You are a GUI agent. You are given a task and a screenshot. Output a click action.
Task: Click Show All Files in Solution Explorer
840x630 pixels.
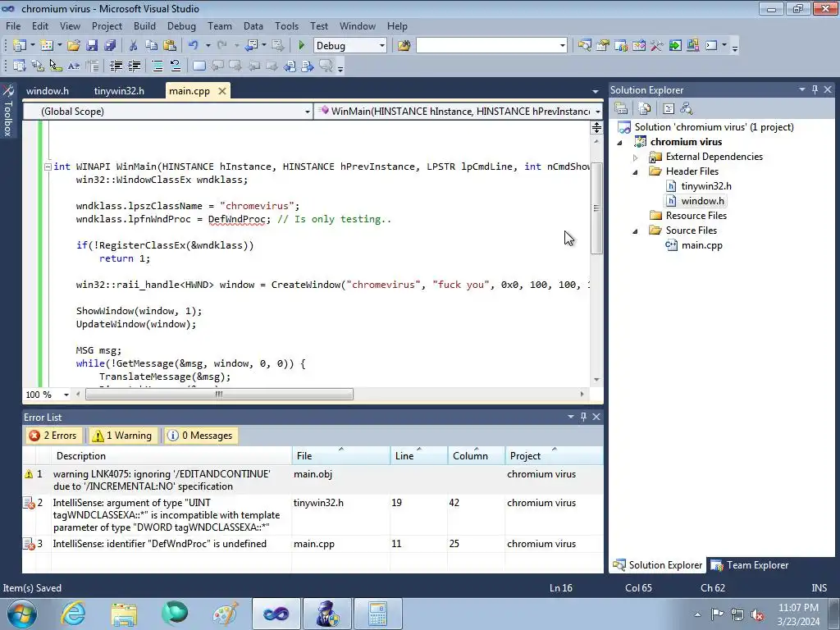(645, 109)
